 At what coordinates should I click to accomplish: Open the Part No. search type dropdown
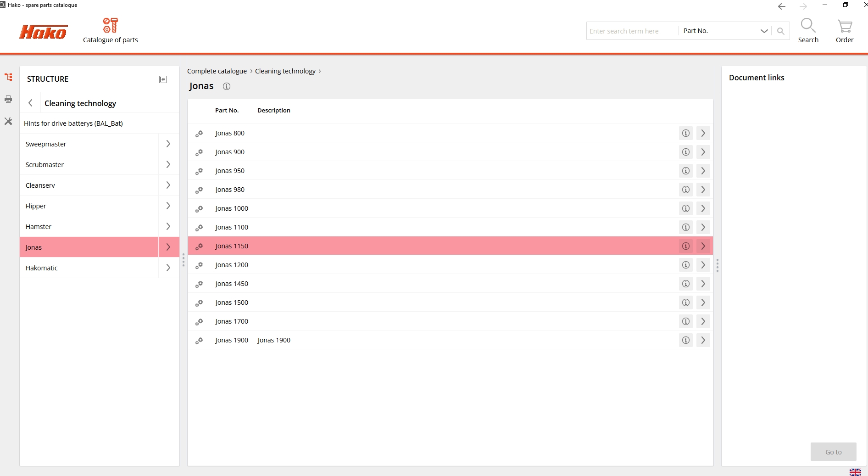[725, 31]
